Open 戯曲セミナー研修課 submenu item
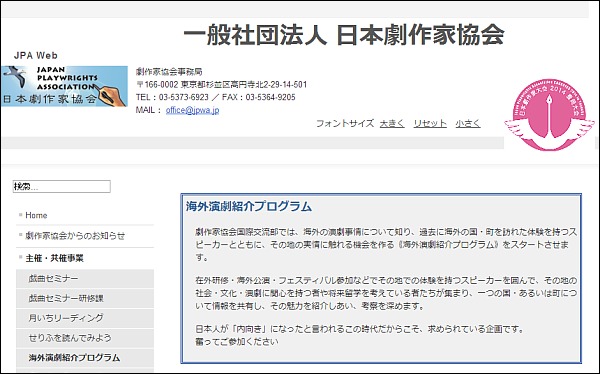This screenshot has width=600, height=374. 85,298
